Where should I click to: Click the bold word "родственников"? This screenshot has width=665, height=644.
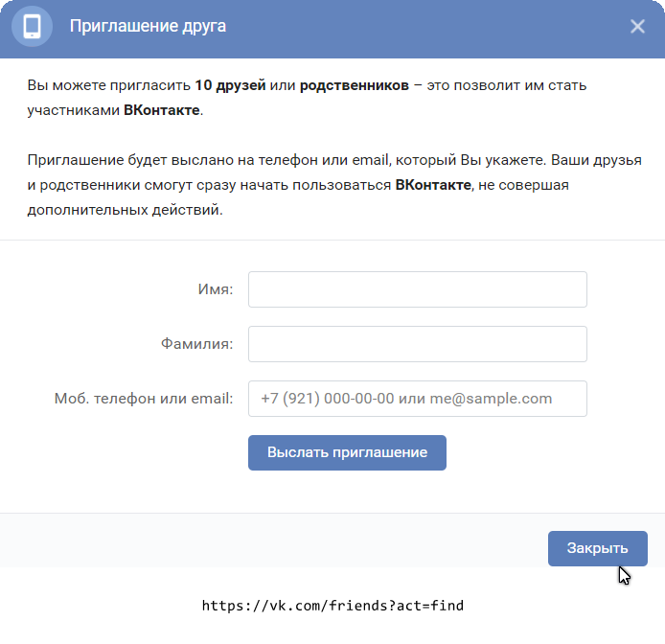354,85
